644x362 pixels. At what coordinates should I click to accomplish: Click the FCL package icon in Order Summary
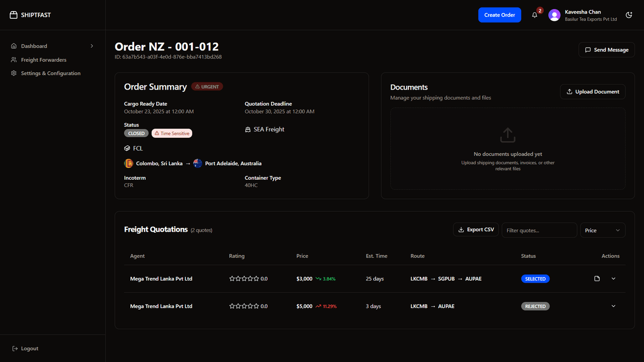[x=127, y=148]
